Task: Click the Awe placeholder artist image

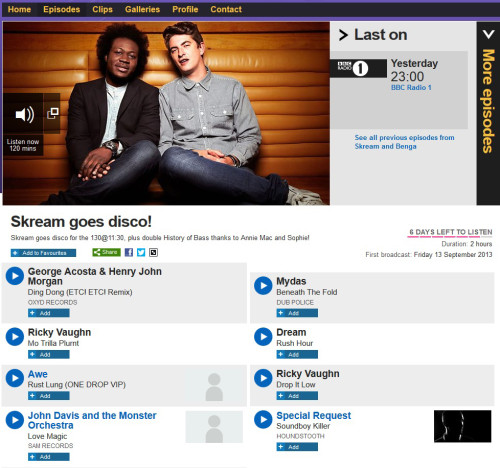Action: pos(214,387)
